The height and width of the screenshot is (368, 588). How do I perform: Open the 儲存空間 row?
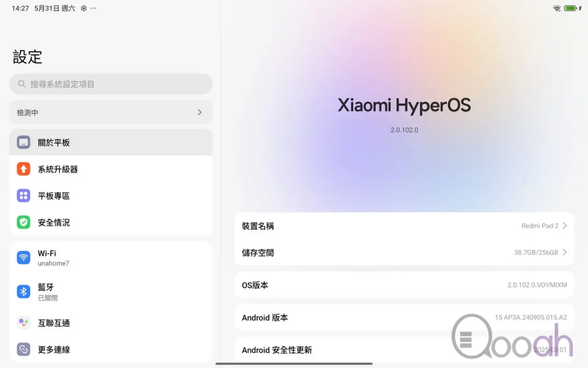click(404, 253)
